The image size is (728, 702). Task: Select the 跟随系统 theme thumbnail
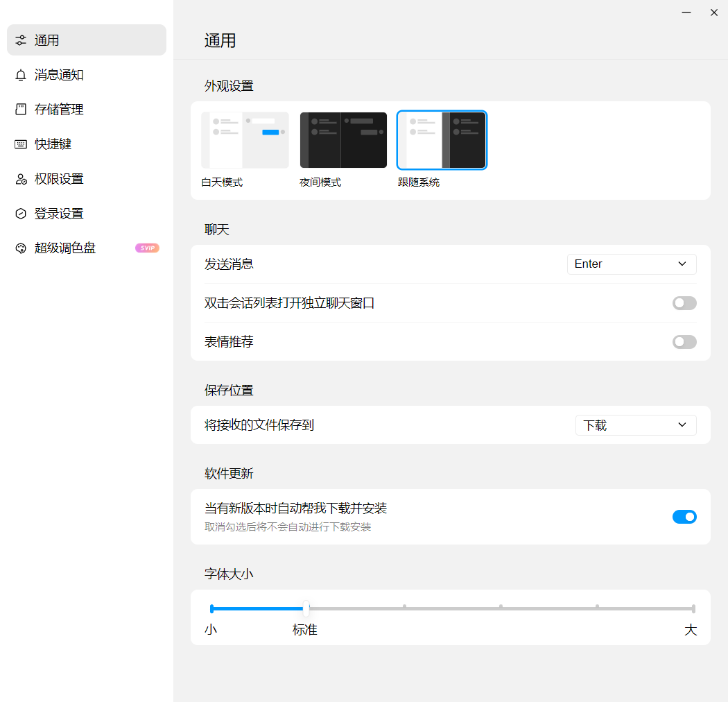click(442, 140)
